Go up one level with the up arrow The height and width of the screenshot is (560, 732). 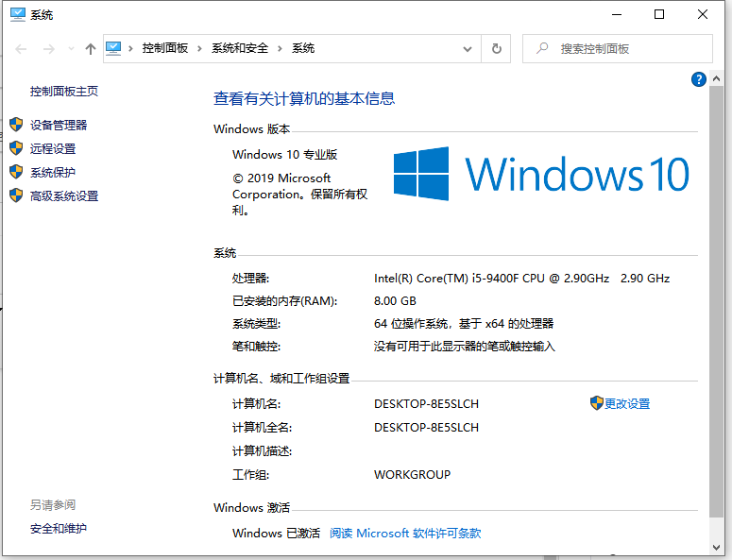coord(91,48)
